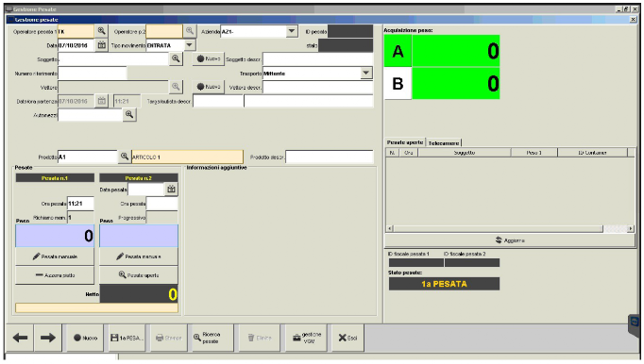Click the ARTICOLO 1 product description field

pos(187,157)
